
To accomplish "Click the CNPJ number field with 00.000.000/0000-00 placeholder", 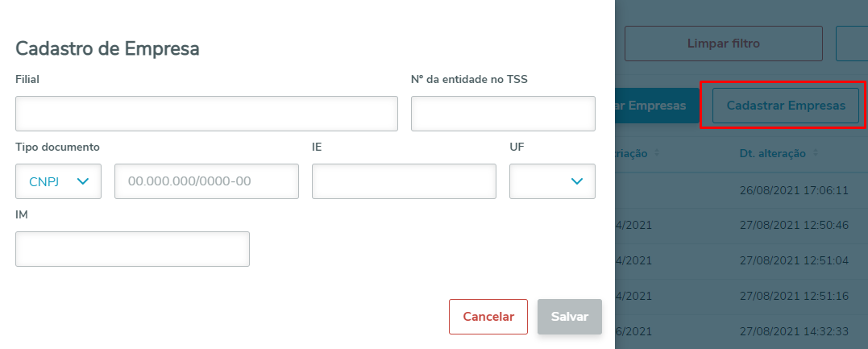I will [206, 181].
